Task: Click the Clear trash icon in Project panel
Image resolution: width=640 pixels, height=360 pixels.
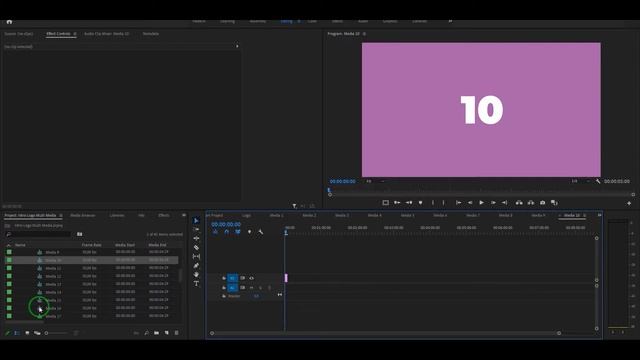Action: tap(177, 333)
